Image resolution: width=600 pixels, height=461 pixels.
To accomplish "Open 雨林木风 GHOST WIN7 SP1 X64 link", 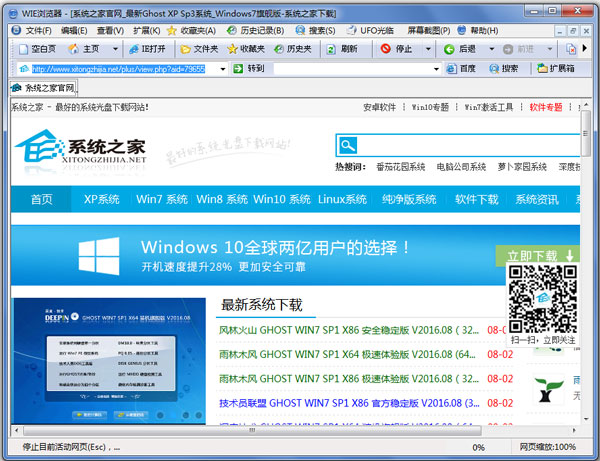I will (x=347, y=354).
